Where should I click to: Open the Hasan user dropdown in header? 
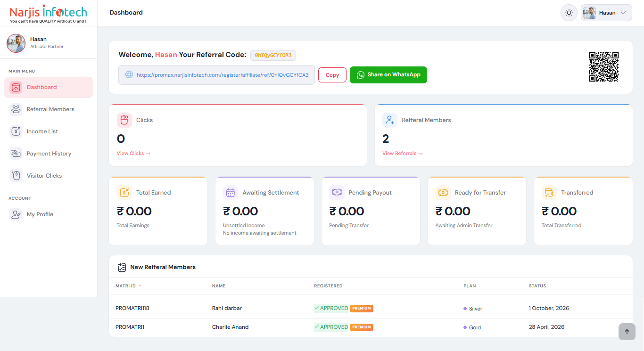tap(606, 13)
